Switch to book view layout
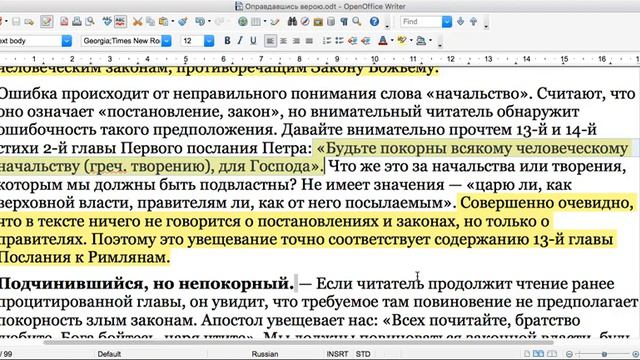This screenshot has height=360, width=640. [x=551, y=354]
